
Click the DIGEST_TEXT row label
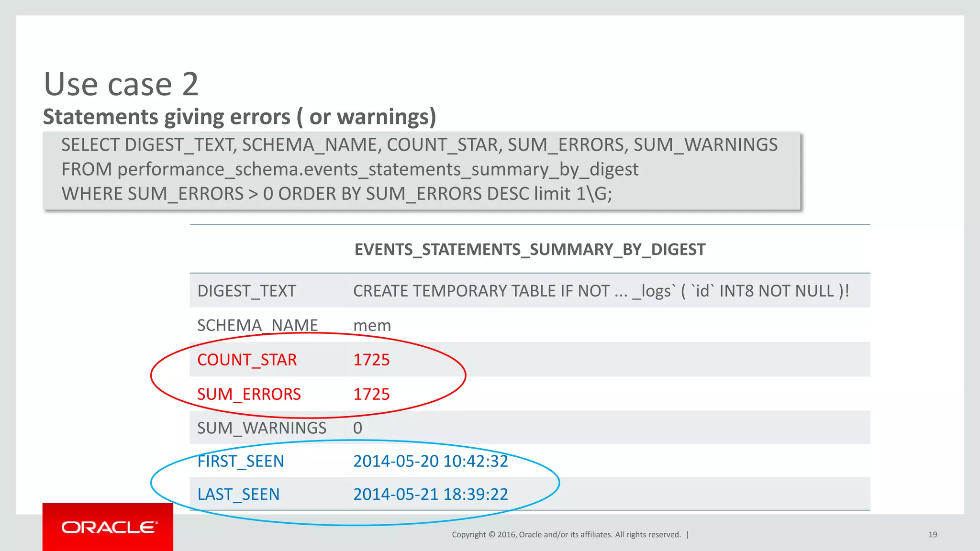pos(246,291)
